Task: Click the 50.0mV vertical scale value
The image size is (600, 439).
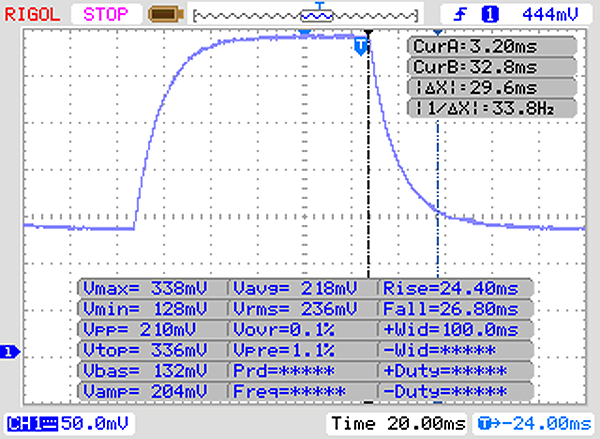Action: point(95,424)
